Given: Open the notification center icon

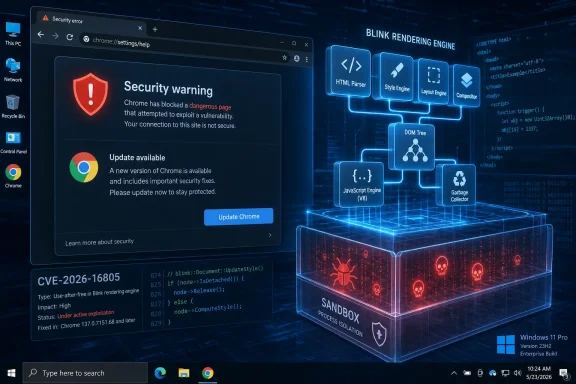Looking at the screenshot, I should pyautogui.click(x=563, y=373).
